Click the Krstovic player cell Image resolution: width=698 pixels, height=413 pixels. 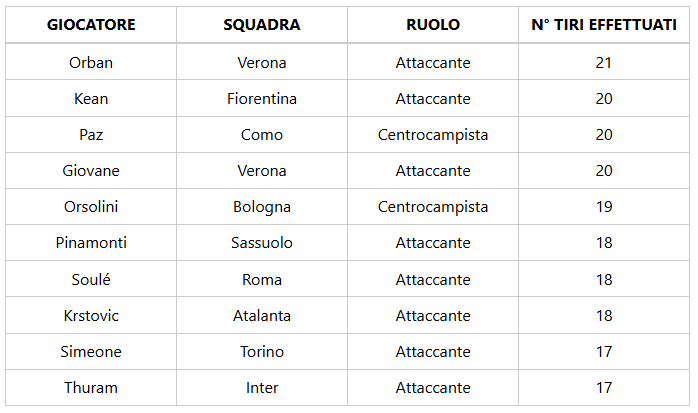tap(91, 316)
